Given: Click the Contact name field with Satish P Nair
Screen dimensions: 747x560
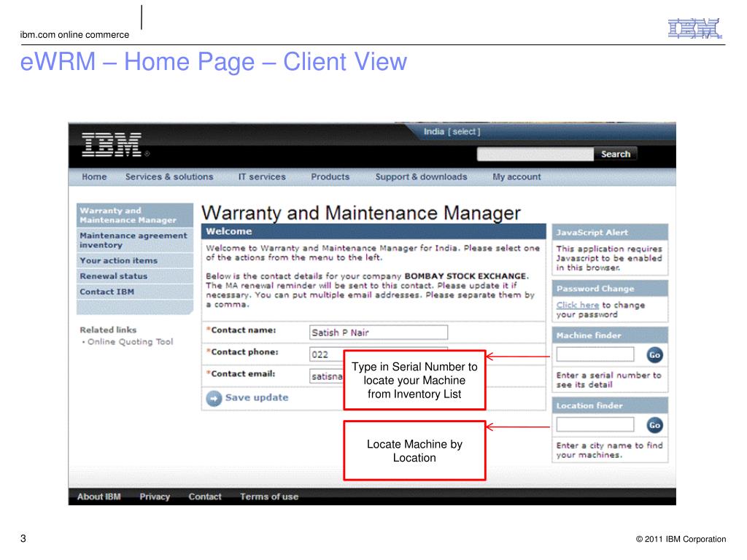Looking at the screenshot, I should coord(379,332).
